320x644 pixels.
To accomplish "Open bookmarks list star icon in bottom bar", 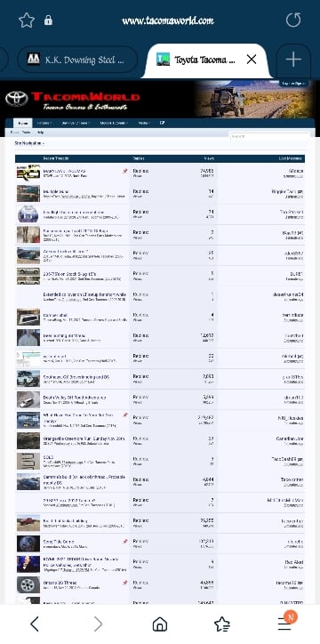I will coord(222,624).
